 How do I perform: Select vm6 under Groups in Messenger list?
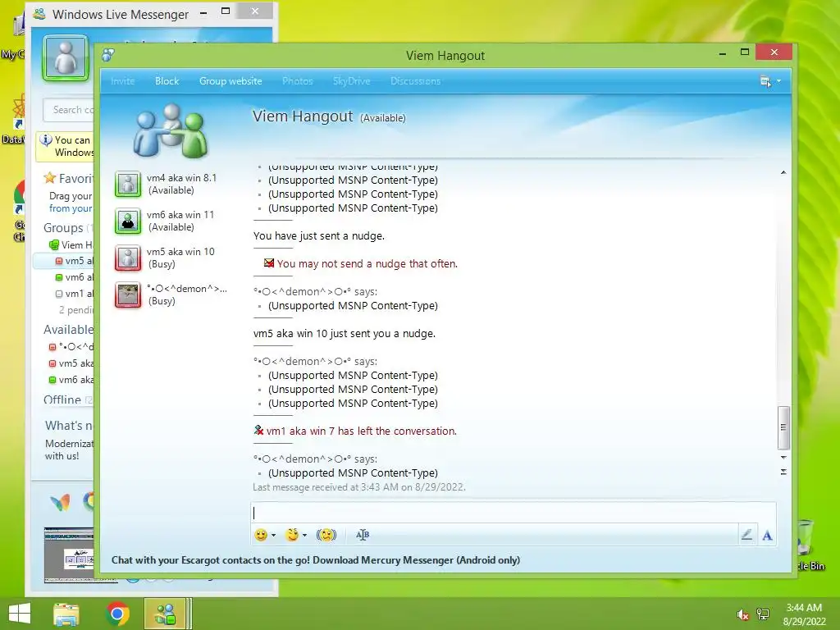pos(75,277)
